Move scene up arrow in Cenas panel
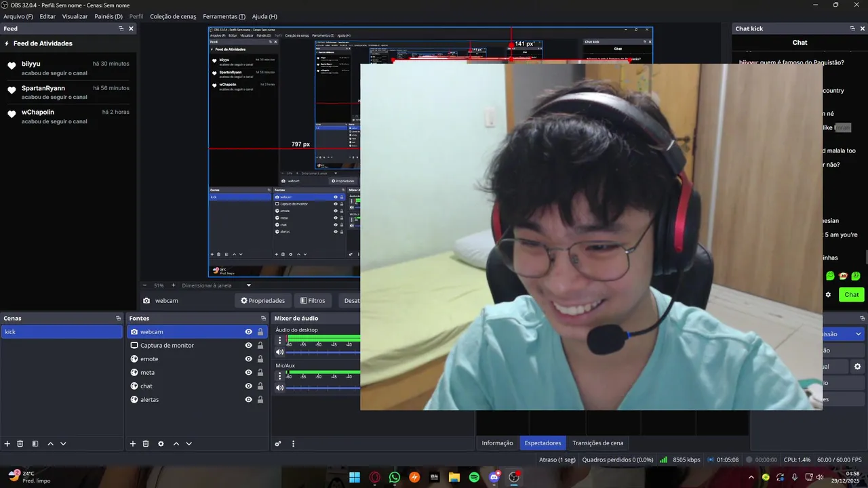Image resolution: width=868 pixels, height=488 pixels. [50, 444]
